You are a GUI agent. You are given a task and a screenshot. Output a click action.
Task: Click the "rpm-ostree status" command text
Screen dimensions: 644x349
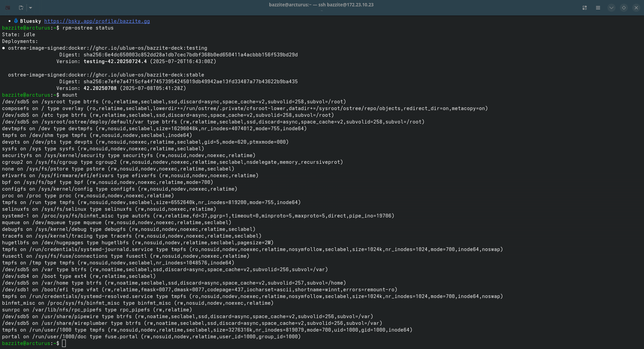[x=88, y=28]
